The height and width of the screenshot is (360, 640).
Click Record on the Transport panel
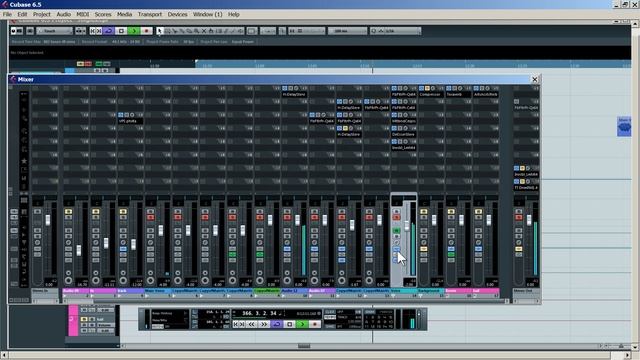pyautogui.click(x=315, y=324)
